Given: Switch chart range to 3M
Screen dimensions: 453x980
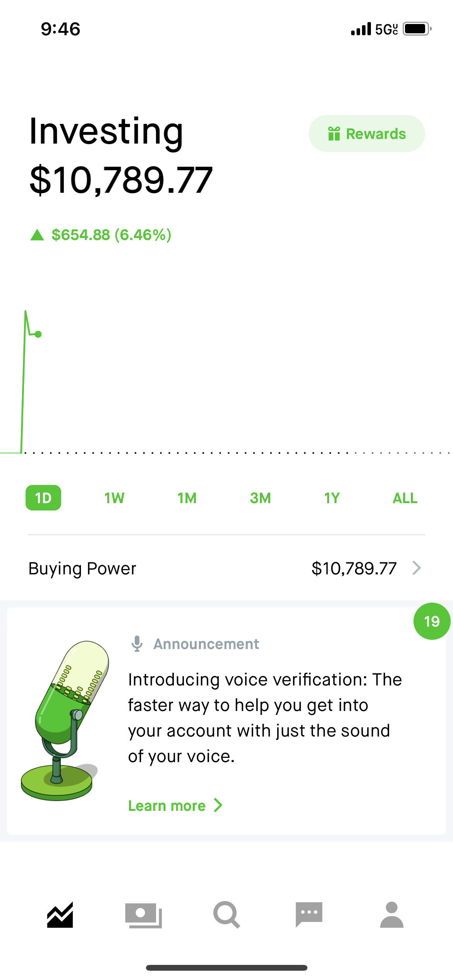Looking at the screenshot, I should point(260,498).
